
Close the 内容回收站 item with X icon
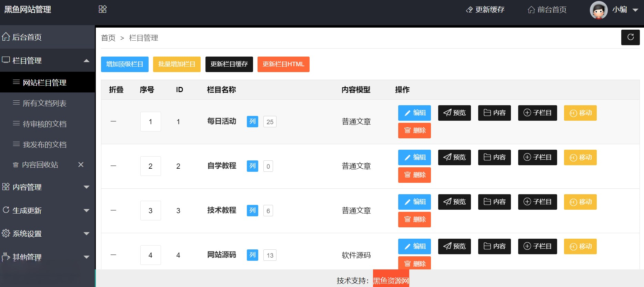click(81, 165)
